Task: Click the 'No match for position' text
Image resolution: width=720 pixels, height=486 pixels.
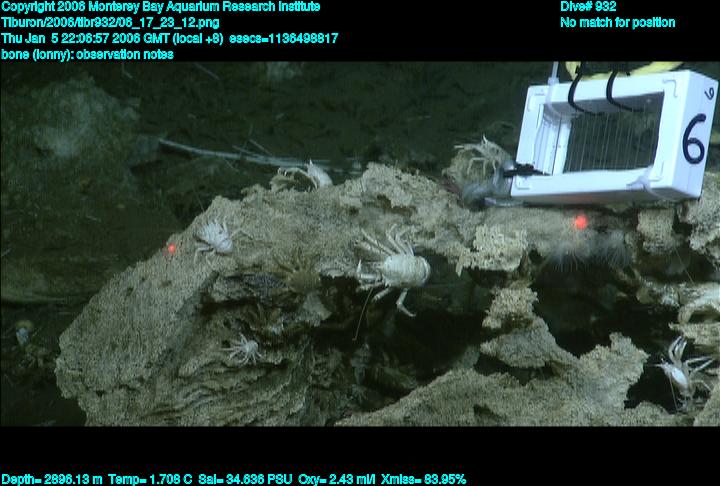Action: click(617, 23)
